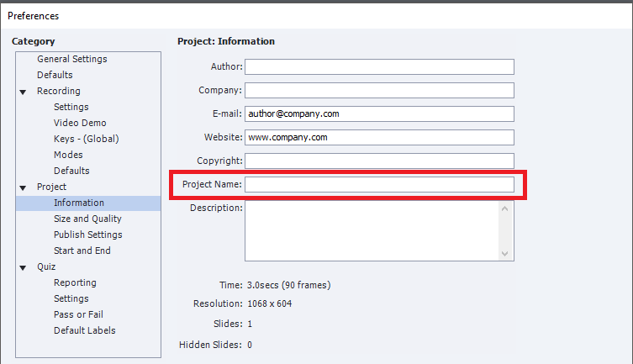Click inside the Description text area
This screenshot has height=364, width=633.
click(x=370, y=230)
